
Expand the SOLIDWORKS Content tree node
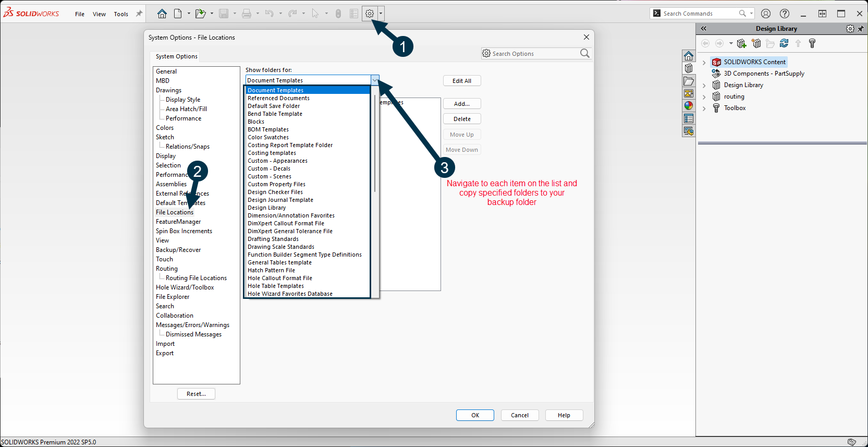pos(704,62)
